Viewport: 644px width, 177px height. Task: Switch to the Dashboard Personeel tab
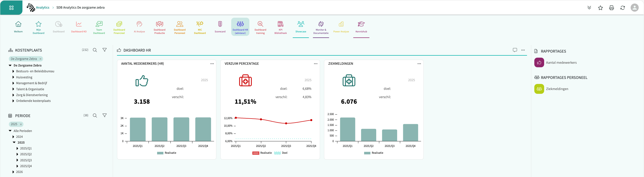click(x=180, y=27)
